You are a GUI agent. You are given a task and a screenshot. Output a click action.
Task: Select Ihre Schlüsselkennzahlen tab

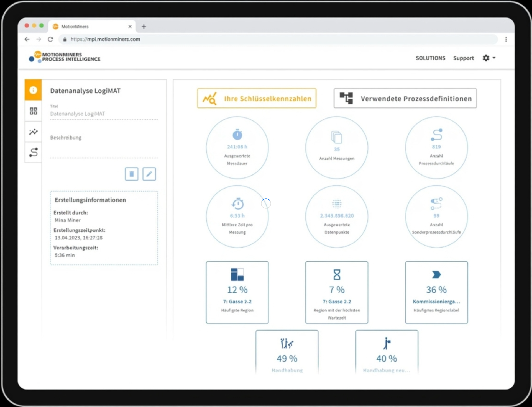(257, 98)
